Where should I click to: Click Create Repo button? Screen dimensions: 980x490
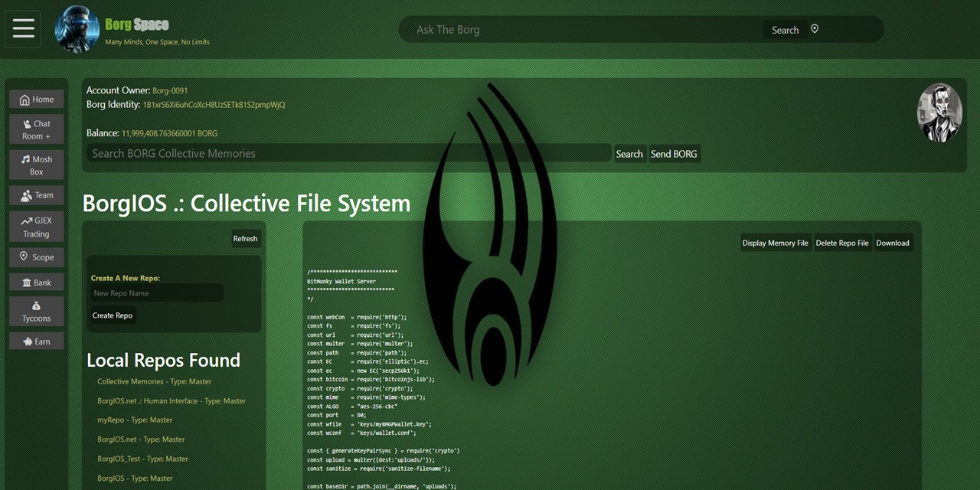point(113,315)
